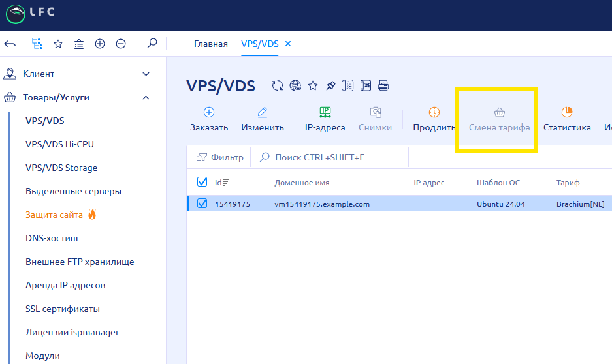This screenshot has width=612, height=364.
Task: Click the refresh icon beside VPS/VDS title
Action: (278, 85)
